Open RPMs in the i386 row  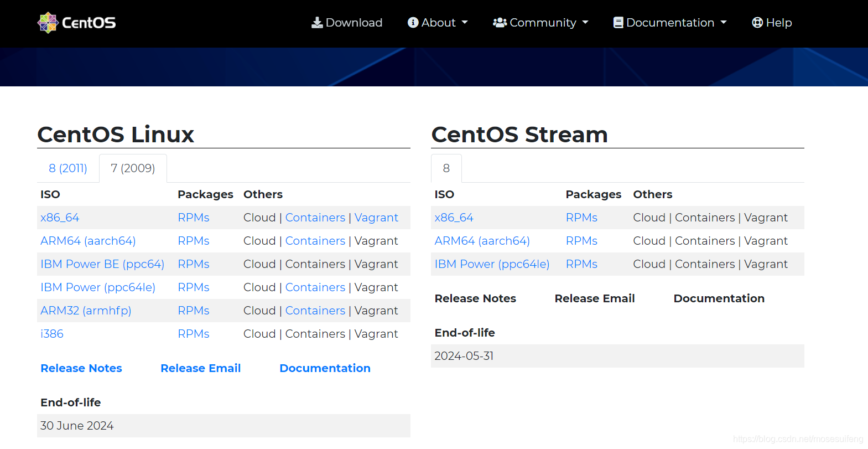(x=194, y=334)
